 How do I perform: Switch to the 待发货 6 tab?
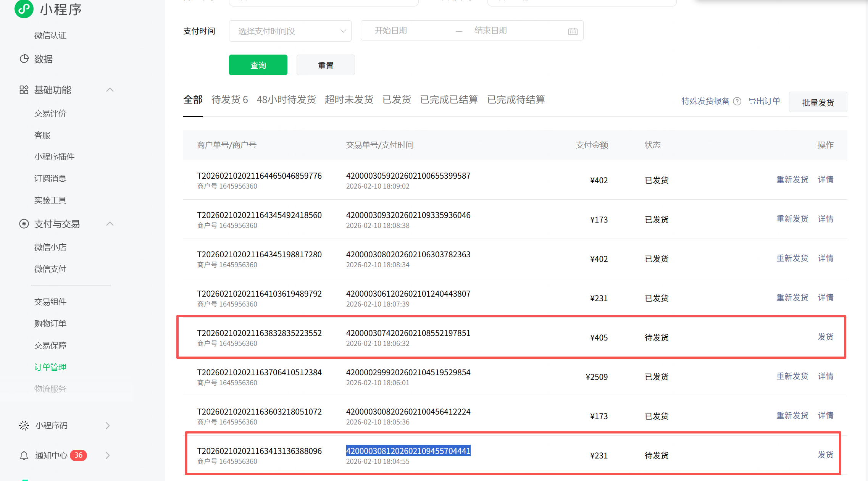coord(229,100)
